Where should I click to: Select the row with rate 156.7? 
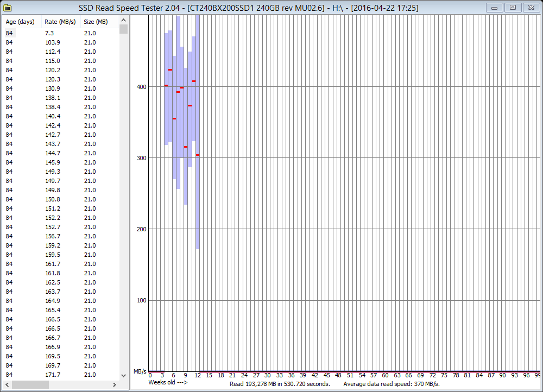tap(61, 237)
